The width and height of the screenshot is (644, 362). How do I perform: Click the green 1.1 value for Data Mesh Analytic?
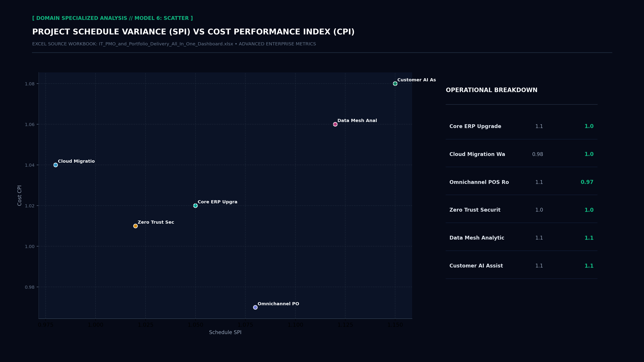pos(589,238)
